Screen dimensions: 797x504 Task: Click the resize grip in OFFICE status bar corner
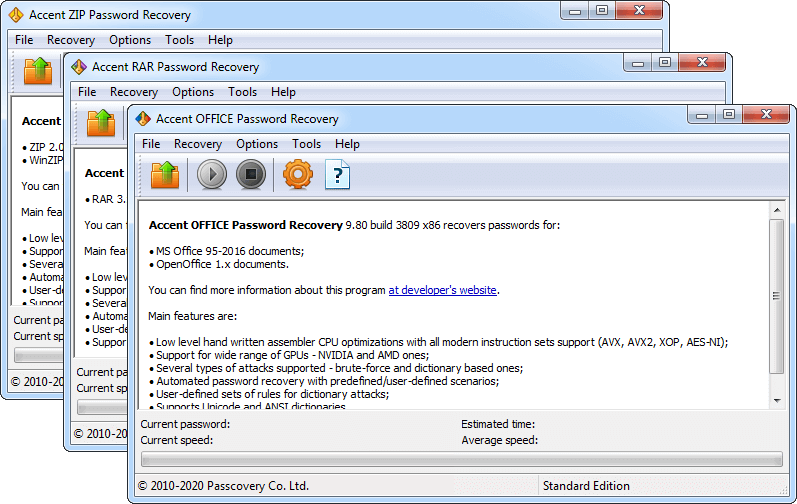784,490
